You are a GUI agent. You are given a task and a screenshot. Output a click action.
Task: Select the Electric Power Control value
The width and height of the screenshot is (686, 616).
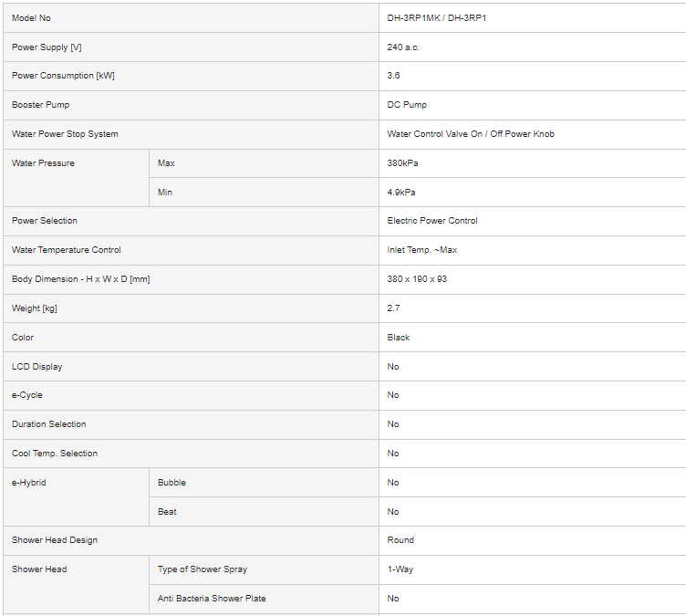(x=432, y=221)
